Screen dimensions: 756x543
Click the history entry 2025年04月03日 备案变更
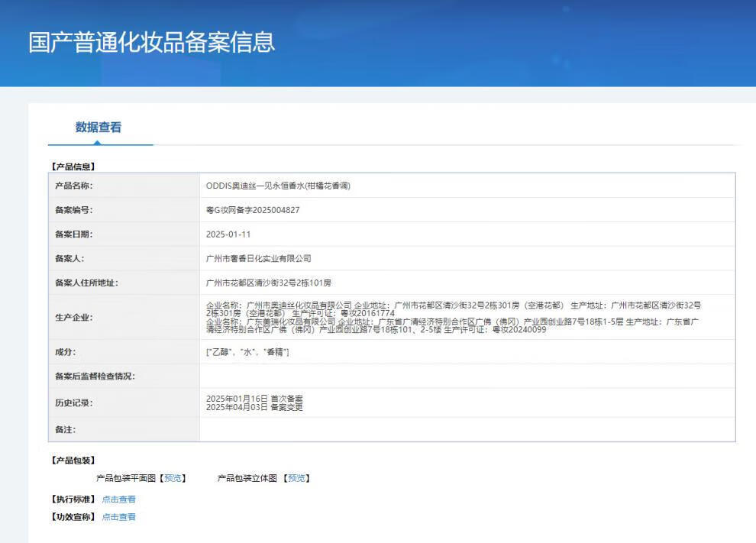254,407
